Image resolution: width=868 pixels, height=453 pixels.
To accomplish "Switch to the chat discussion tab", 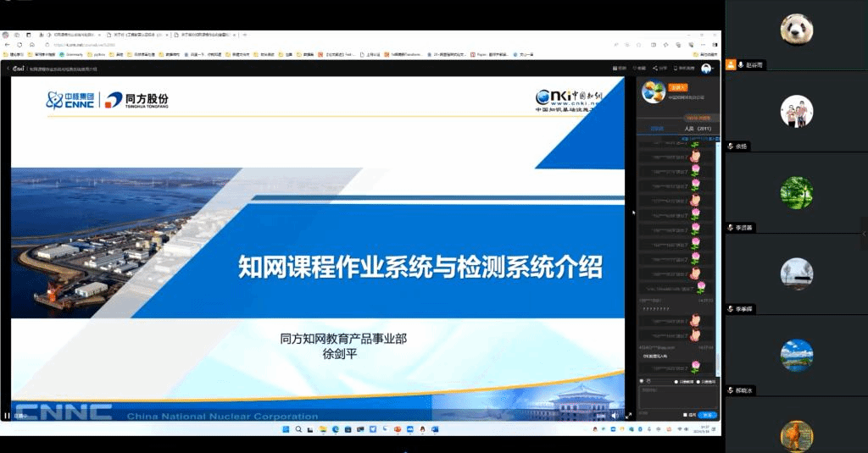I will click(657, 129).
